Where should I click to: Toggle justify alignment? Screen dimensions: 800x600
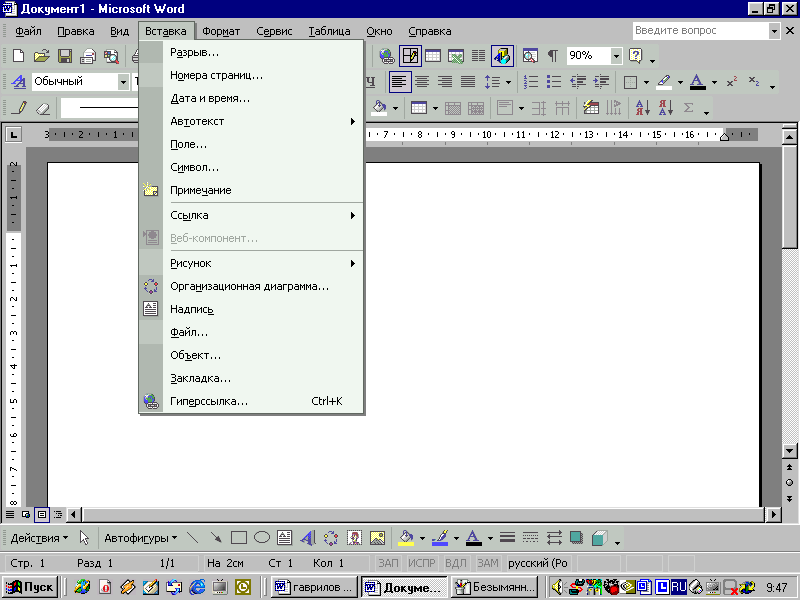(467, 82)
